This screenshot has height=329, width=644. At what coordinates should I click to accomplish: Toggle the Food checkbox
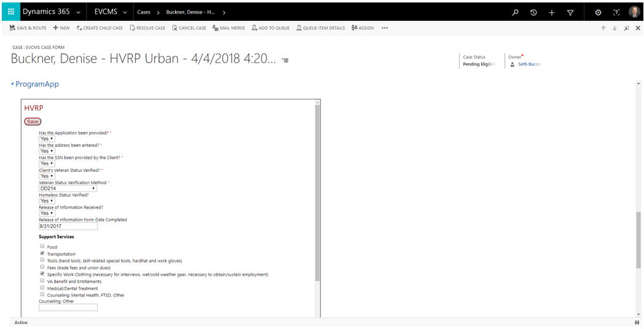pos(42,246)
